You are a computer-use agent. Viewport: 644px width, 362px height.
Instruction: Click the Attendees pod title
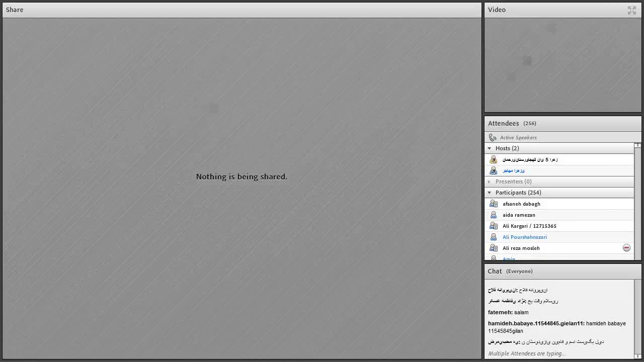[503, 123]
